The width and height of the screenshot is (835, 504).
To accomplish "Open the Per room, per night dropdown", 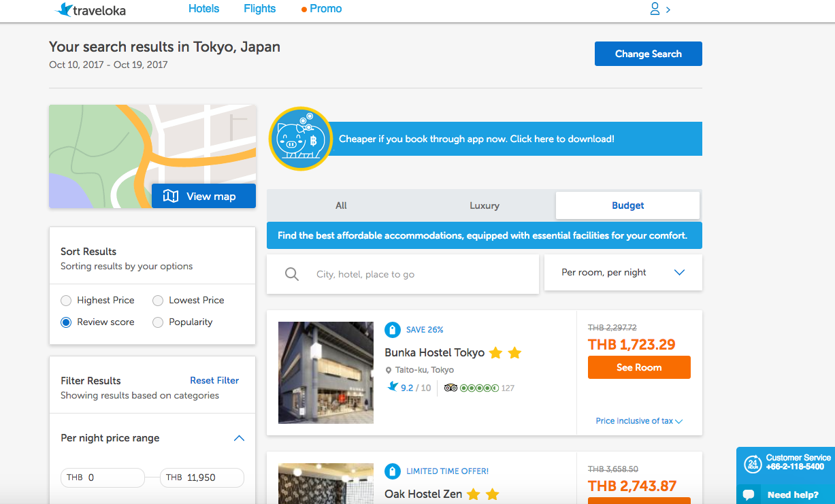I will [x=623, y=273].
